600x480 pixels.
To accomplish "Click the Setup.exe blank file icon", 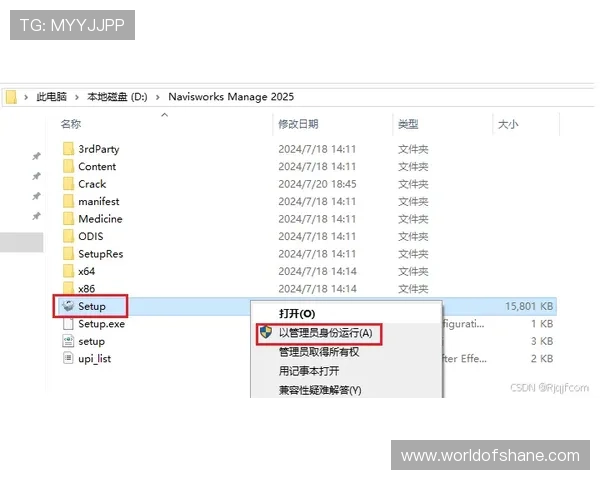I will pos(68,324).
